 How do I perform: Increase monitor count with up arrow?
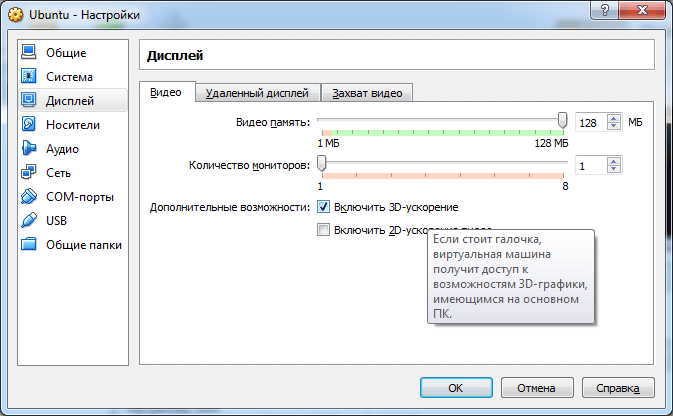click(614, 162)
